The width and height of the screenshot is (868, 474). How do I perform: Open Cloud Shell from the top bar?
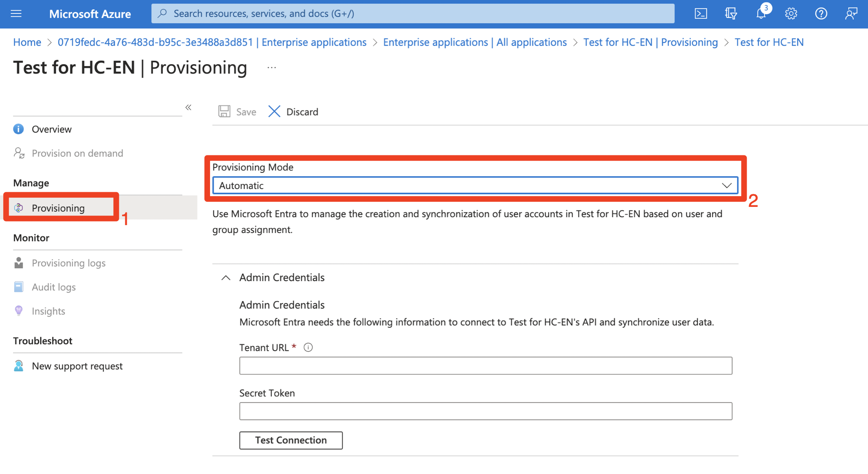pyautogui.click(x=701, y=14)
